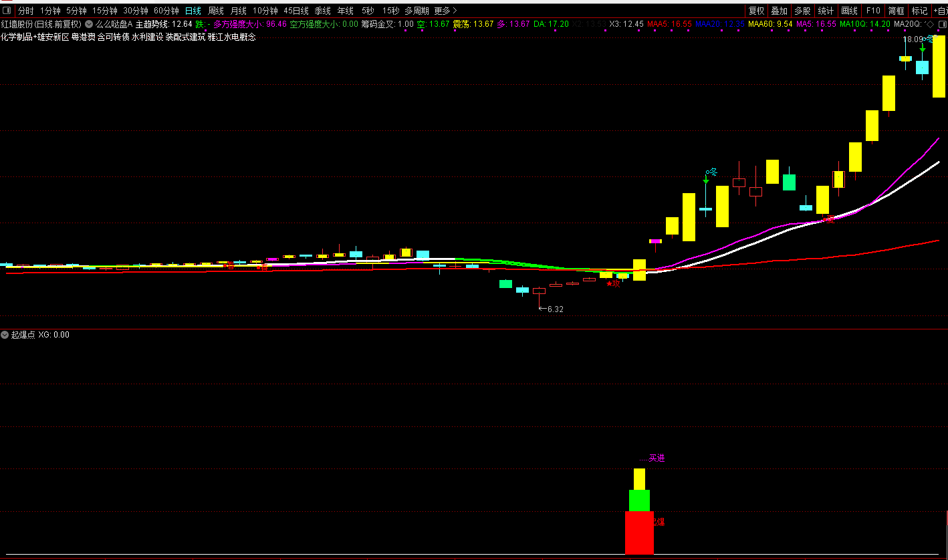
Task: Click the 红墙股份(日线 前复权) title
Action: tap(41, 24)
